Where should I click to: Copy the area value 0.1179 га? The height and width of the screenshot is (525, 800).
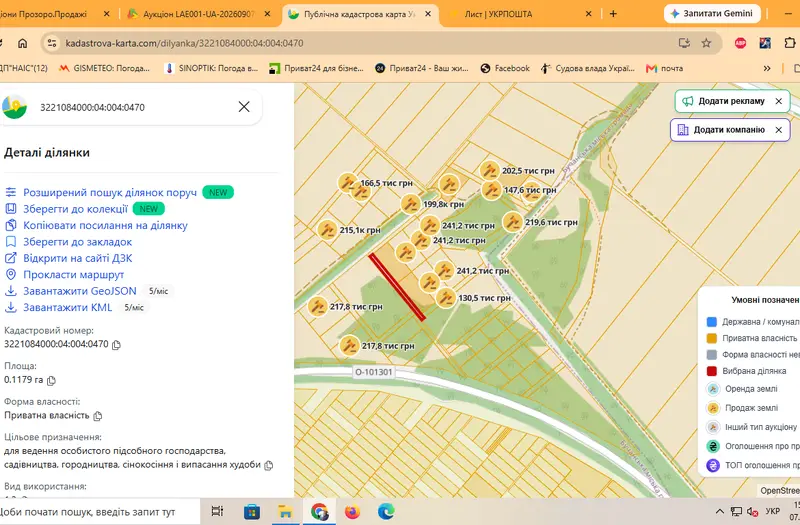click(51, 380)
